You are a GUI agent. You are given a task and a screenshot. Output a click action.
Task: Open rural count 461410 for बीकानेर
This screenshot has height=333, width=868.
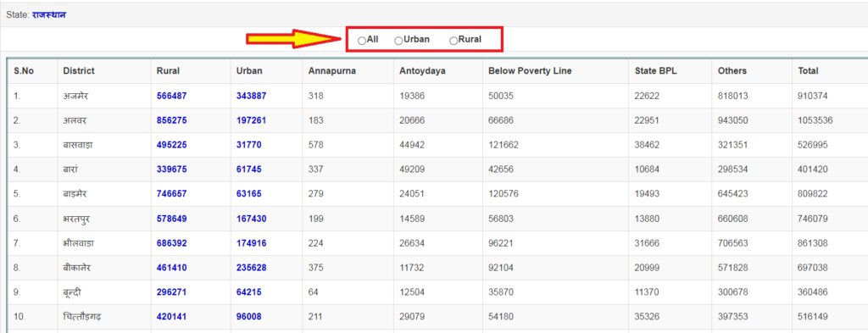171,268
